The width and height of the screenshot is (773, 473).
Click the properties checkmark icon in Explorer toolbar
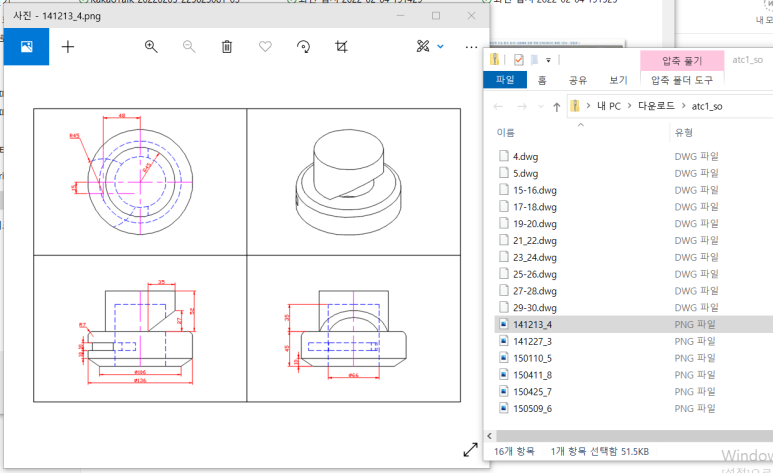tap(519, 60)
